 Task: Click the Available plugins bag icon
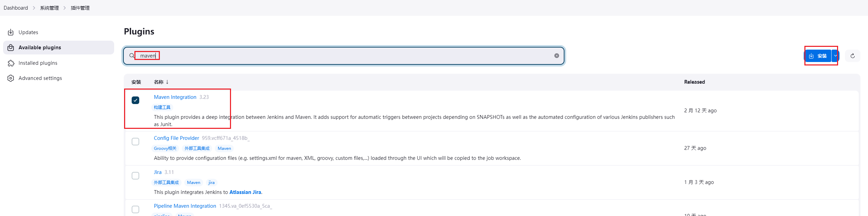(11, 48)
